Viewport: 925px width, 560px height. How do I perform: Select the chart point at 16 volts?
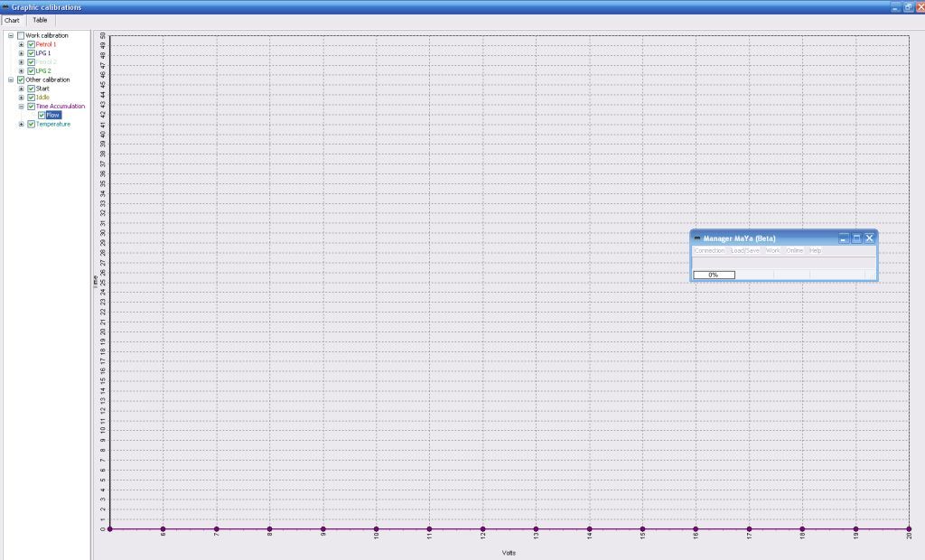(696, 528)
